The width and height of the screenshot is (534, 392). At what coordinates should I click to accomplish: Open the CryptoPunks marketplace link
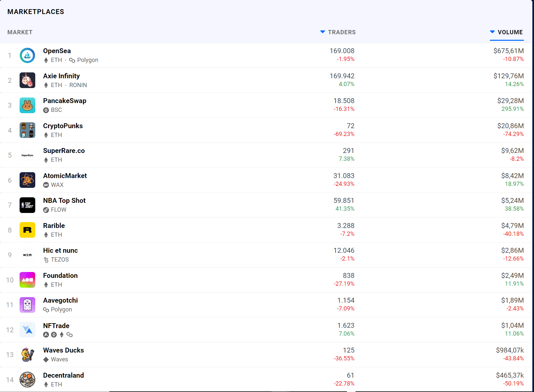[x=63, y=126]
